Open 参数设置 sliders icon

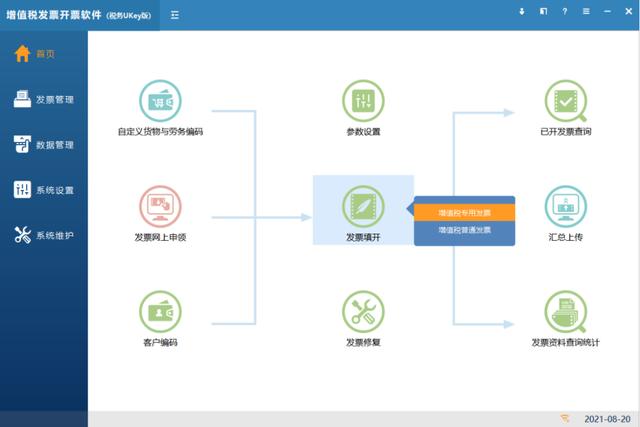363,102
